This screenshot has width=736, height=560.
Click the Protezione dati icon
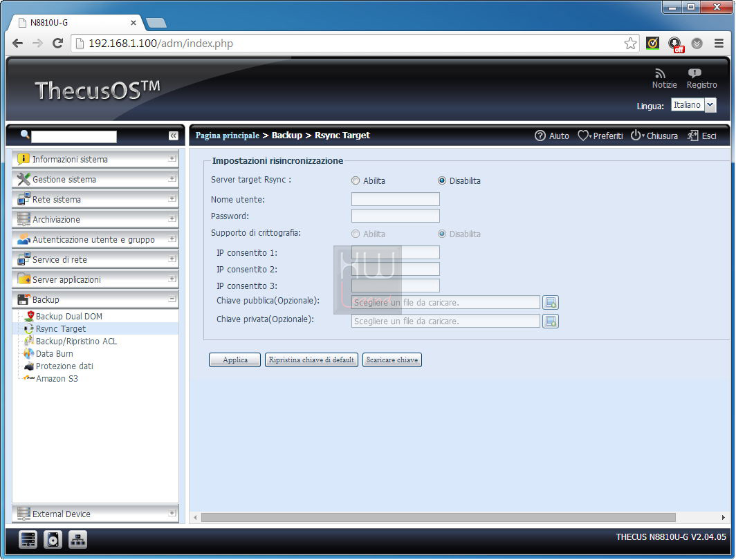[x=29, y=366]
